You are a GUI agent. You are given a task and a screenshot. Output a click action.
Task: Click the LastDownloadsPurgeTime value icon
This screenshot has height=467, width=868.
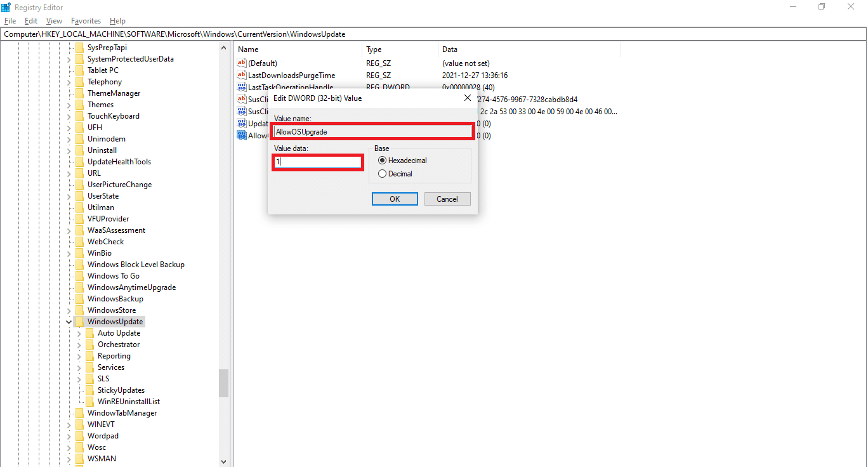click(x=241, y=75)
